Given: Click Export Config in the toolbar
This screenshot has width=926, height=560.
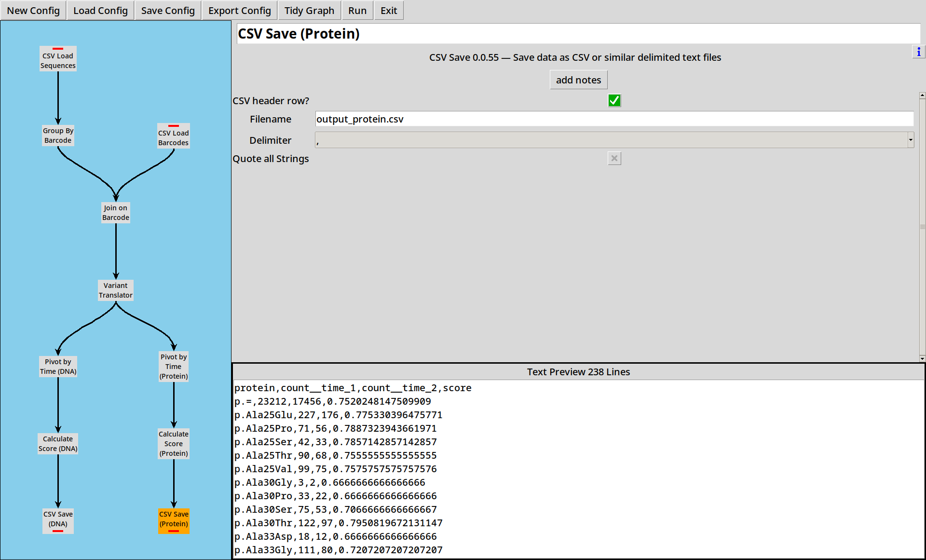Looking at the screenshot, I should click(x=240, y=11).
